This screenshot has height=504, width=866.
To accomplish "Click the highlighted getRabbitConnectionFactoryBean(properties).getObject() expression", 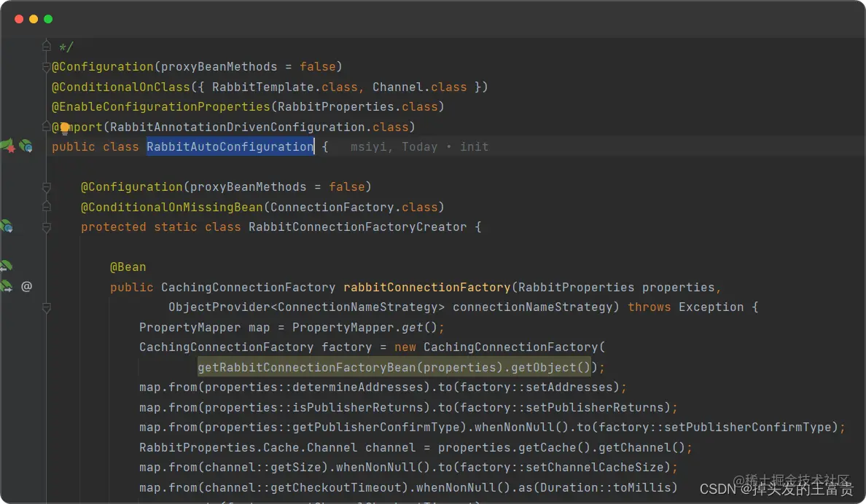I will pos(394,367).
